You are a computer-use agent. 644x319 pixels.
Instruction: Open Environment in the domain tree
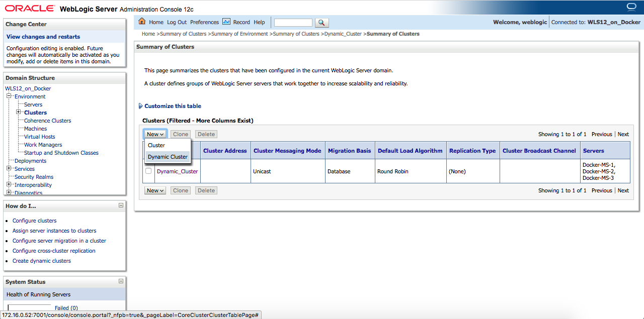click(x=30, y=96)
